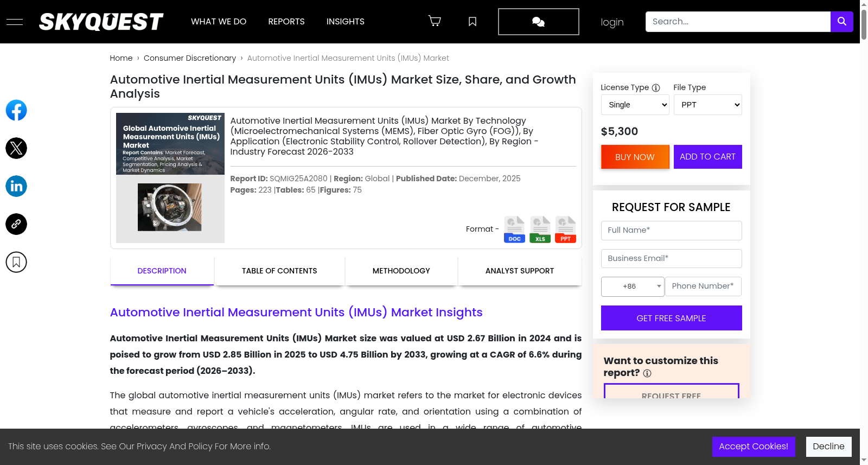This screenshot has width=868, height=465.
Task: Click the cookie policy notice text
Action: click(139, 447)
